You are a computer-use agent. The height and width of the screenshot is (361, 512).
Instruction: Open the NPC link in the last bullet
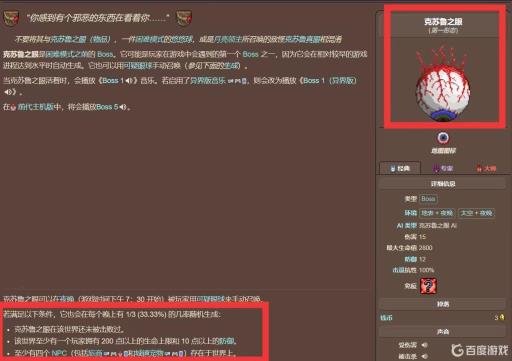click(59, 353)
